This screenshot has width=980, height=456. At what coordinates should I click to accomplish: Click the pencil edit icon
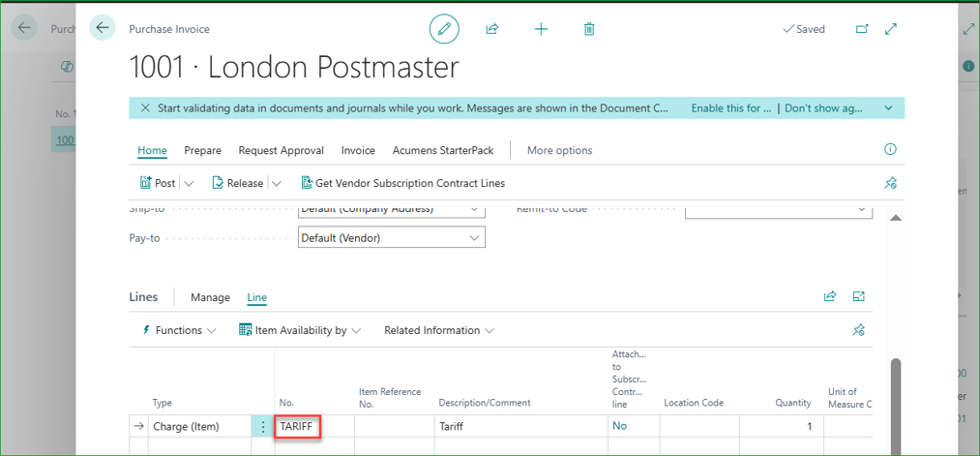pos(444,29)
